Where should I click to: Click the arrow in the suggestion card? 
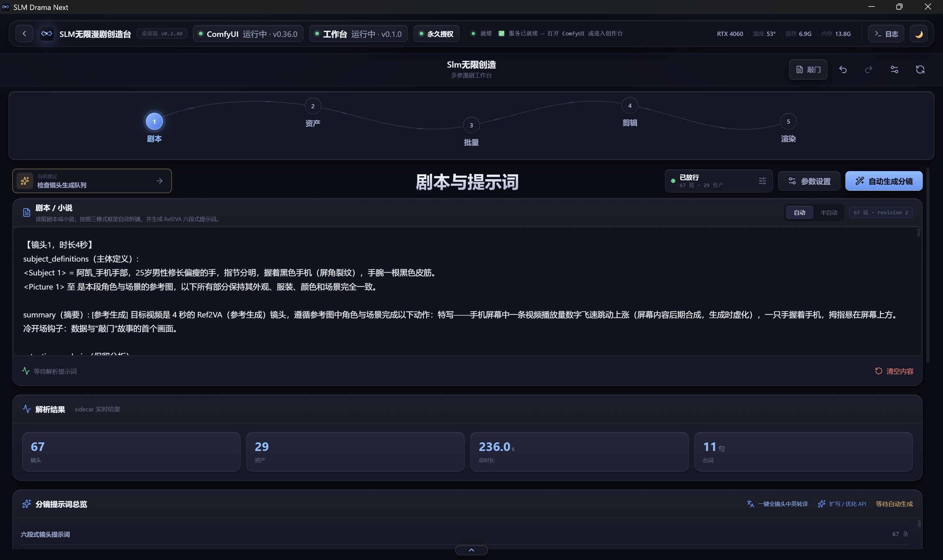[160, 181]
